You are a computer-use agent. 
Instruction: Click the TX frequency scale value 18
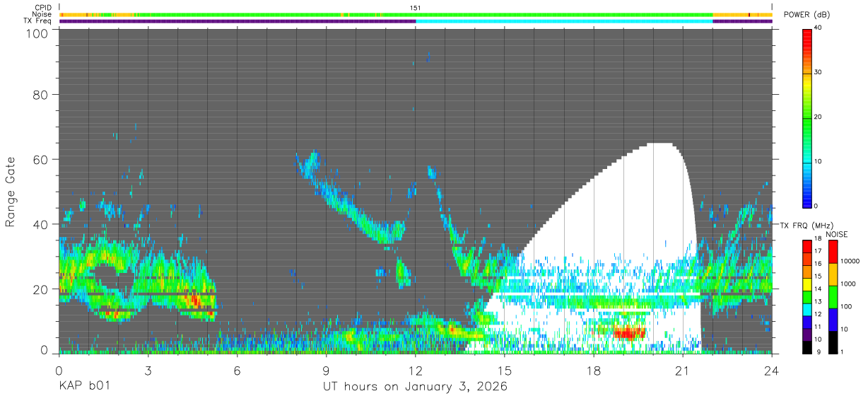point(817,240)
